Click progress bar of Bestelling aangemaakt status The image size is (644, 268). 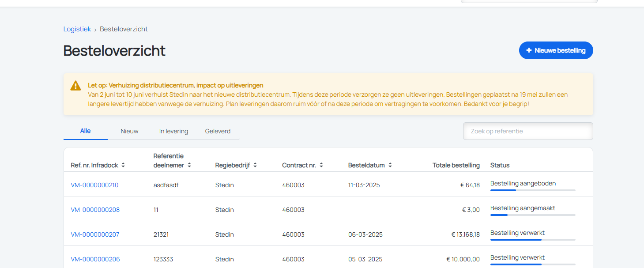pos(533,215)
